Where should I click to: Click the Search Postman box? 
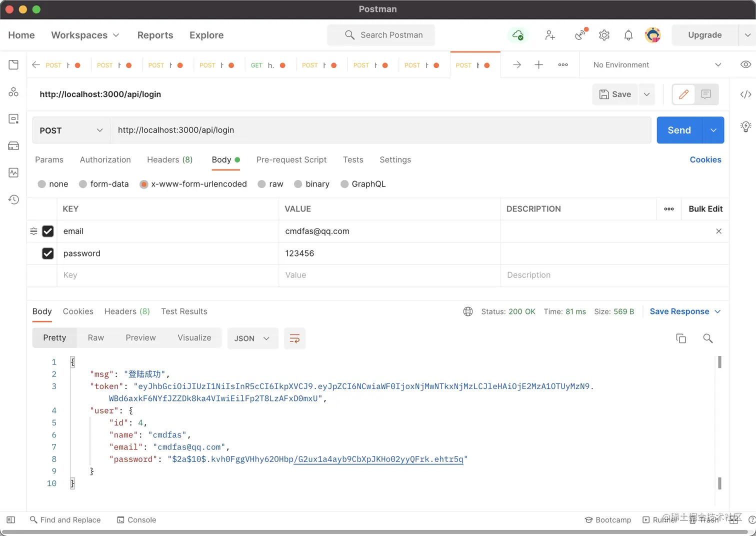381,35
